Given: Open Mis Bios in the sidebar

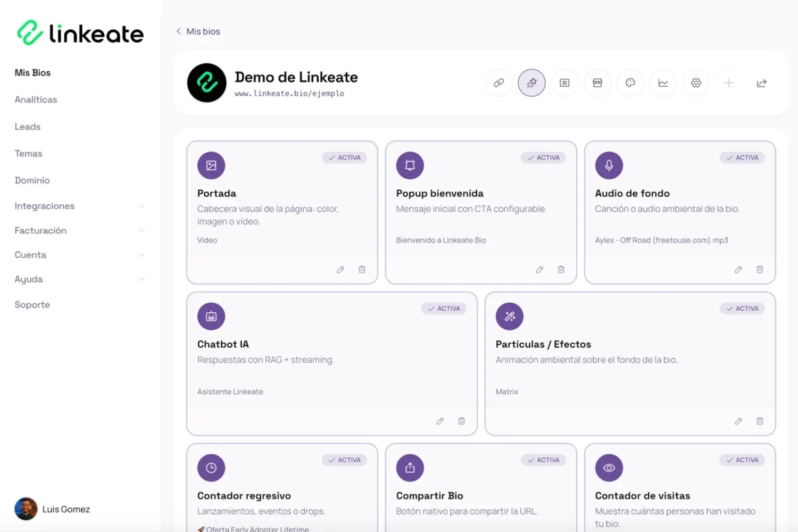Looking at the screenshot, I should [x=32, y=73].
